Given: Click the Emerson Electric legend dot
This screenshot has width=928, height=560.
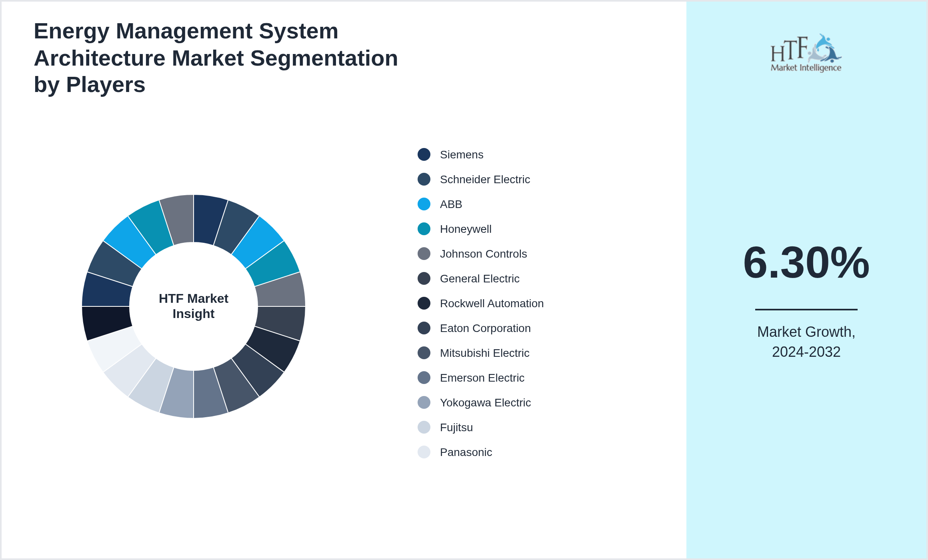Looking at the screenshot, I should [x=424, y=378].
